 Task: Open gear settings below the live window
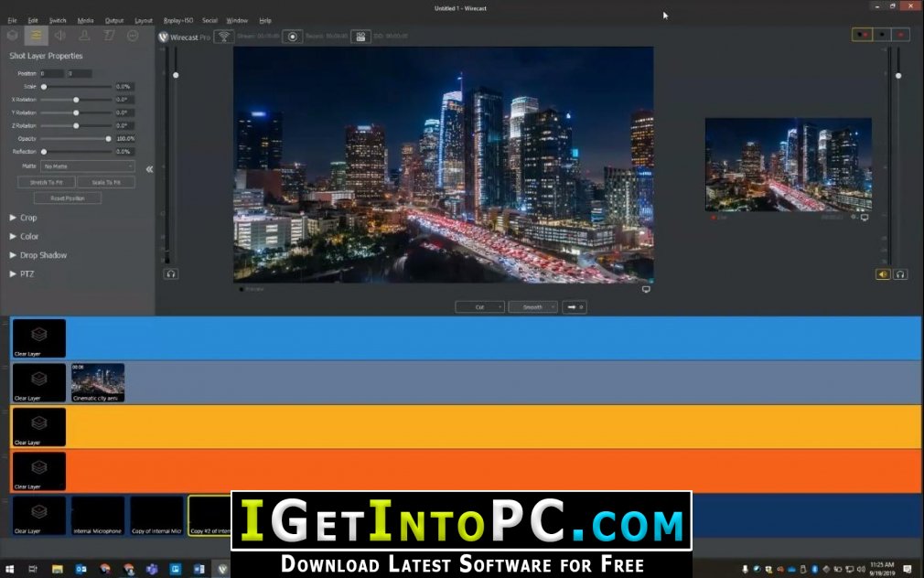pos(854,218)
